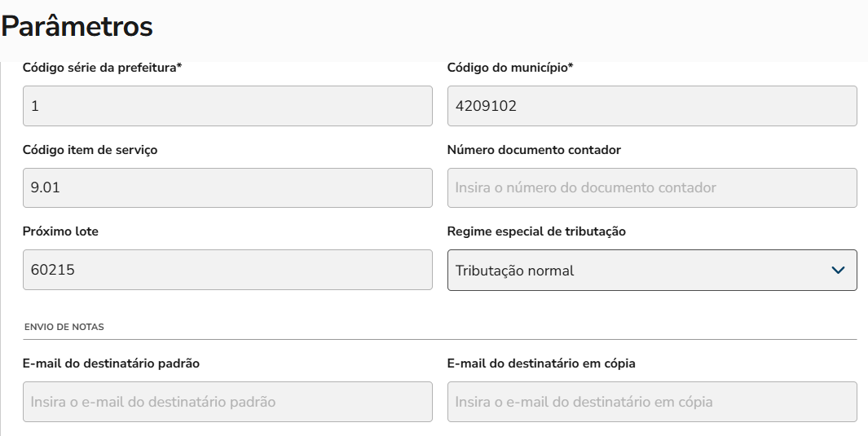
Task: Click the Número documento contador label
Action: 534,150
